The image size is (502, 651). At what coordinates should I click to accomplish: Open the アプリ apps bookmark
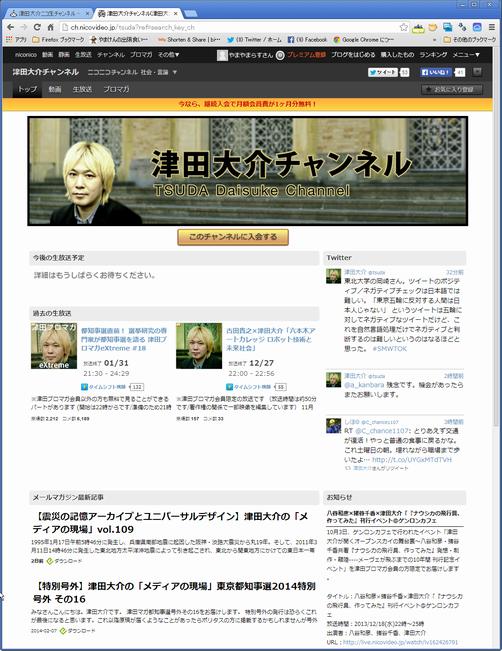17,39
